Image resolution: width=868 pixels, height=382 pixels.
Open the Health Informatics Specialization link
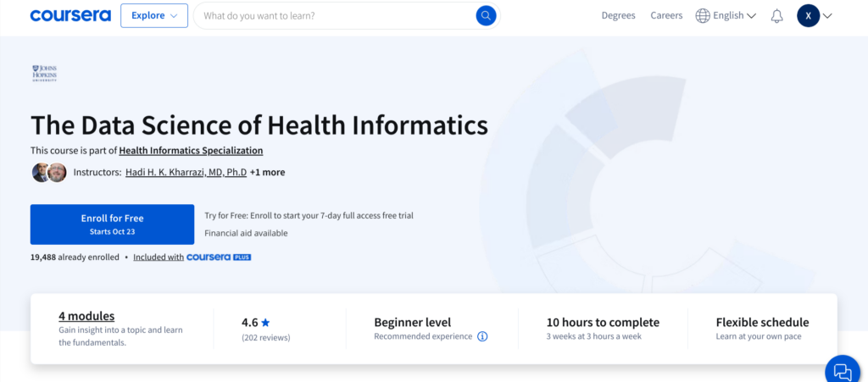[x=191, y=151]
